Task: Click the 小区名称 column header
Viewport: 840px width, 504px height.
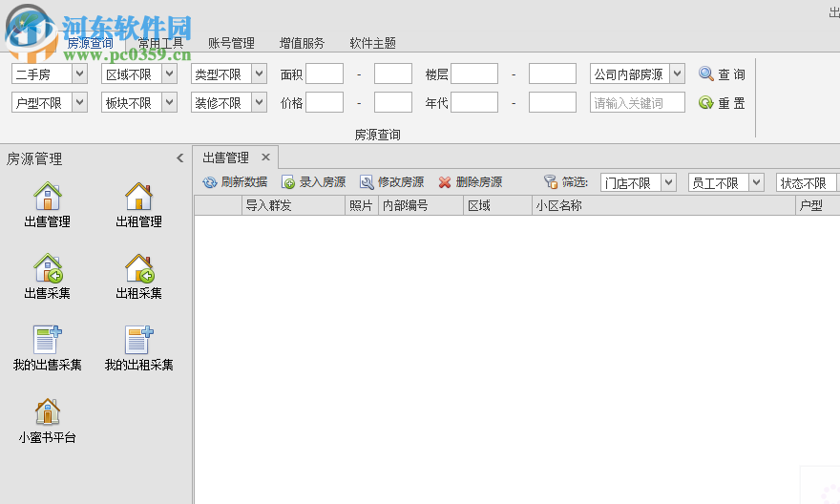Action: click(663, 205)
